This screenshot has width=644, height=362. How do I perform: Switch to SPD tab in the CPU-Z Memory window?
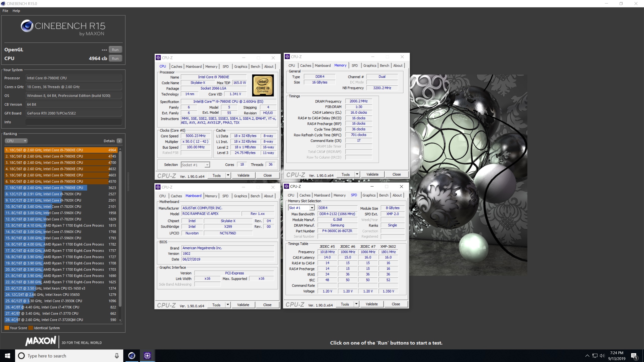tap(354, 66)
